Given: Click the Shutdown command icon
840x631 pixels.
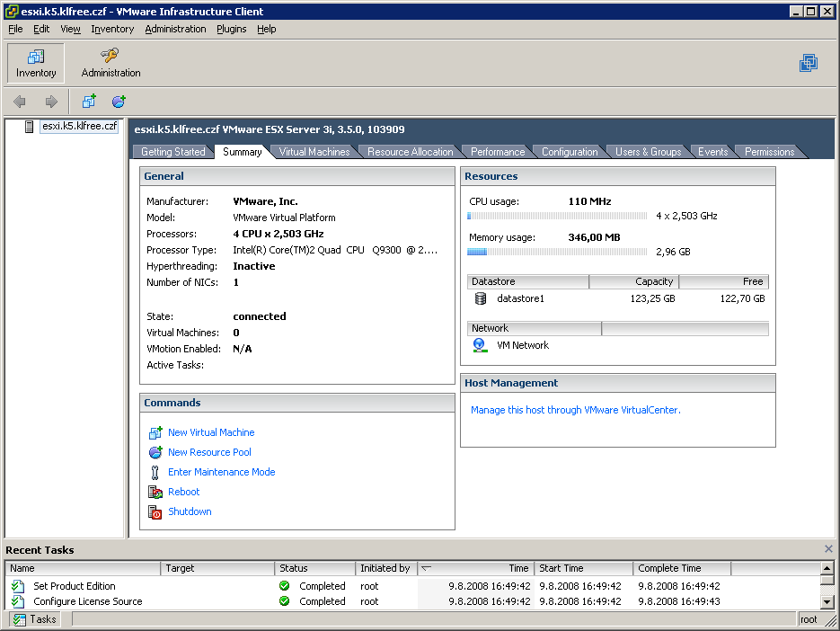Looking at the screenshot, I should pos(155,512).
